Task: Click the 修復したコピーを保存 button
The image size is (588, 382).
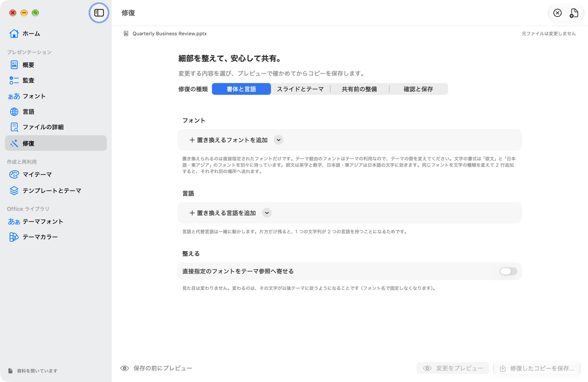Action: pyautogui.click(x=537, y=368)
